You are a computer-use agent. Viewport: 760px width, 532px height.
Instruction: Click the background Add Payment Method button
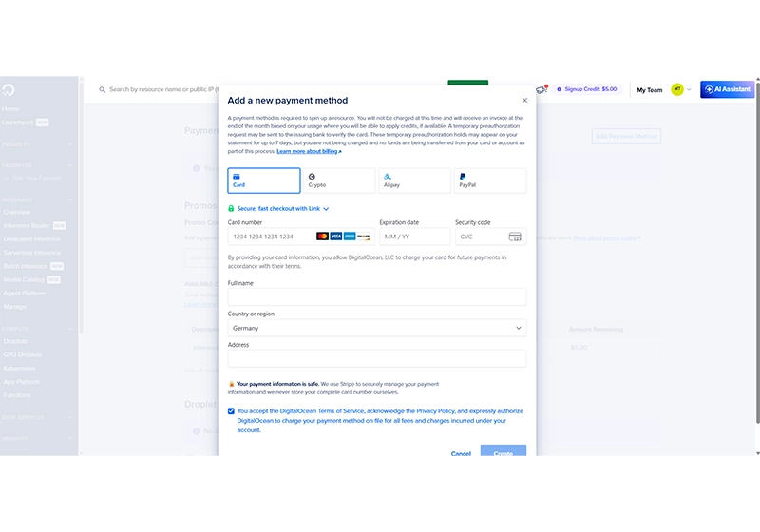[626, 136]
